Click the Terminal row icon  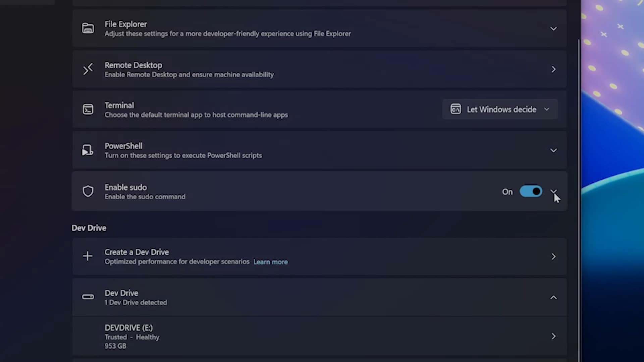point(88,110)
